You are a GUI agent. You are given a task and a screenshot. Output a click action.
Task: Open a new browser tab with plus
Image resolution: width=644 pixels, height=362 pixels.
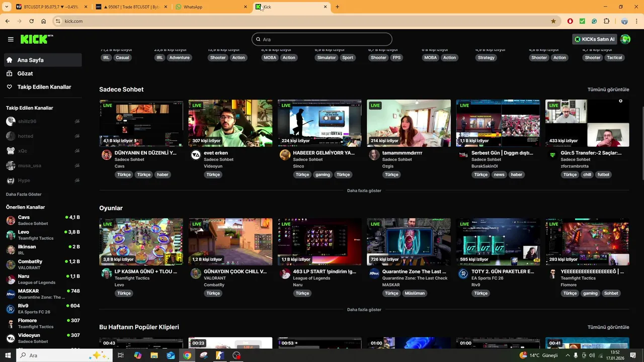(x=337, y=7)
